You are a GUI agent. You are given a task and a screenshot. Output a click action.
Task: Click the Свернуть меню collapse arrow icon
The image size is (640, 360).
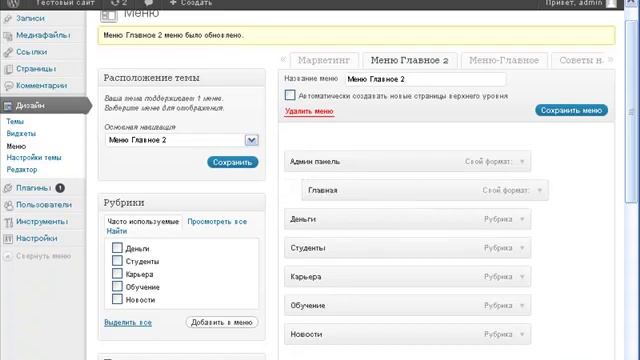point(8,256)
